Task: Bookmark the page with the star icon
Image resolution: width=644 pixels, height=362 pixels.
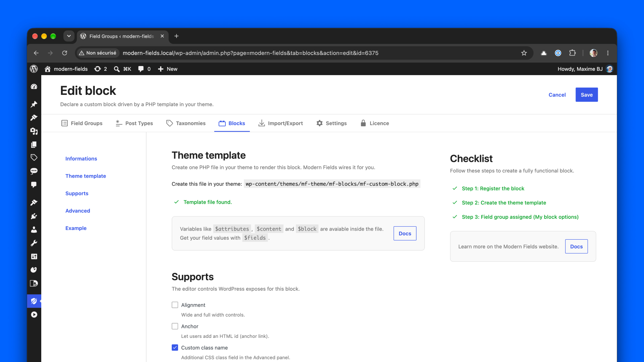Action: [524, 53]
